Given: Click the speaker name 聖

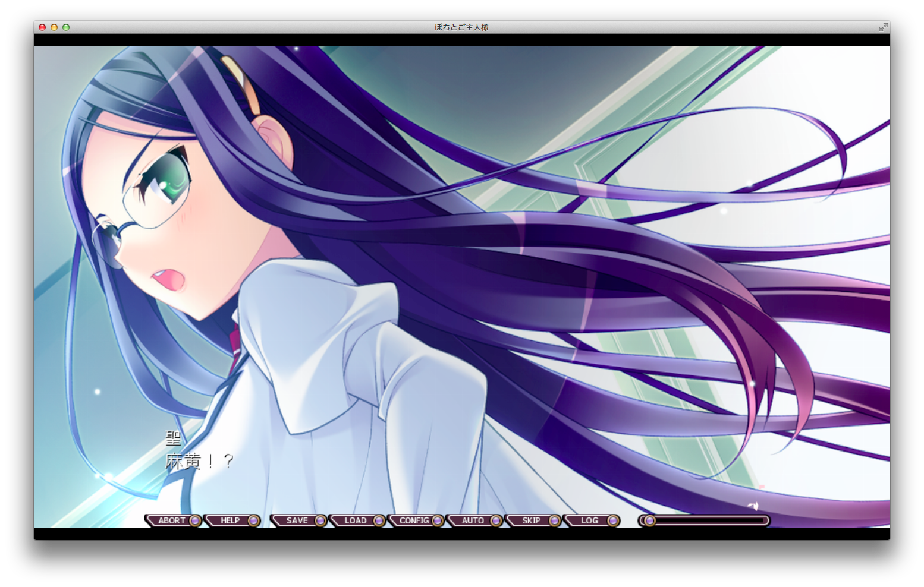Looking at the screenshot, I should click(173, 438).
